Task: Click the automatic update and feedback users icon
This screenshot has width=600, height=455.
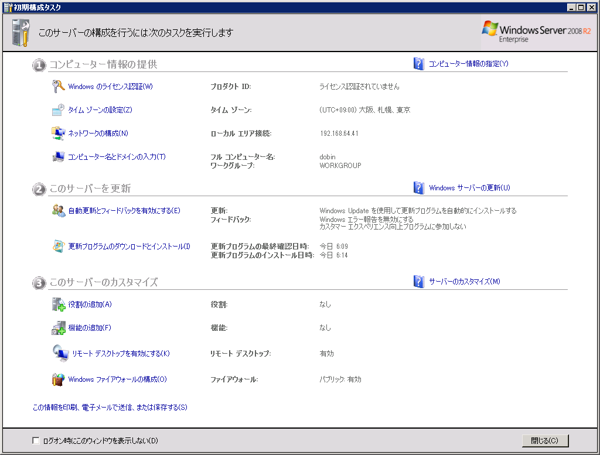Action: (59, 210)
